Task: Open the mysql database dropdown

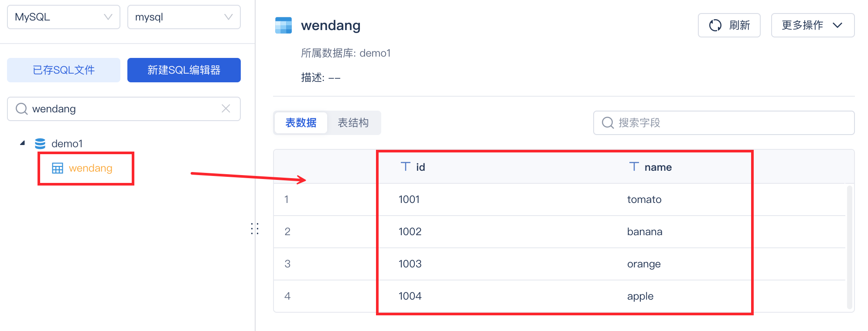Action: pos(184,17)
